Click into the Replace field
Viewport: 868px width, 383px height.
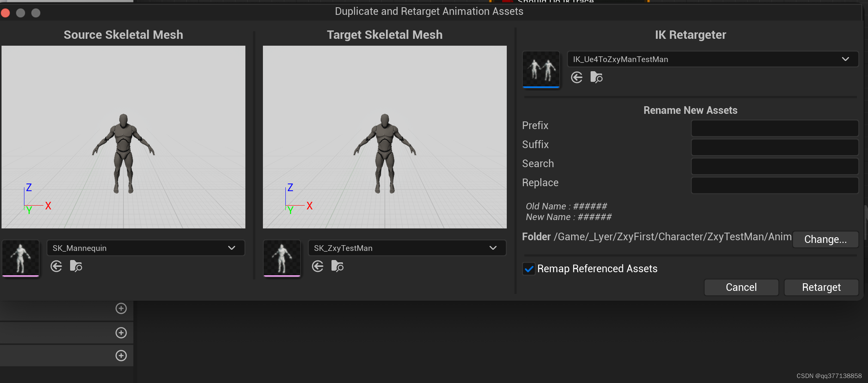coord(775,185)
